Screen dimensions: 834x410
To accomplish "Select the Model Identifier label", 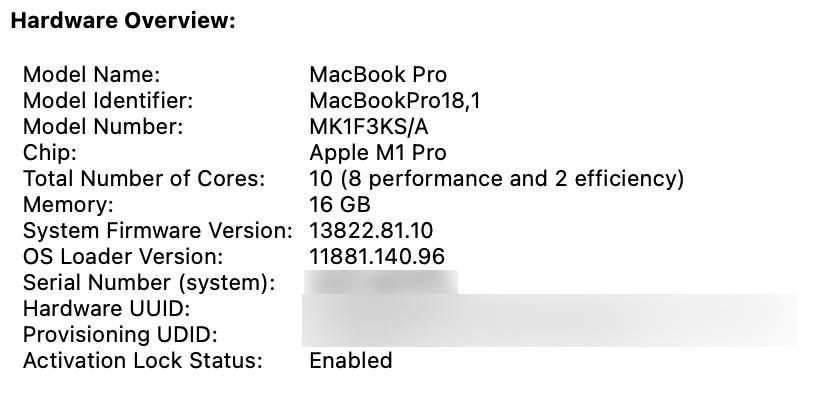I will coord(108,101).
